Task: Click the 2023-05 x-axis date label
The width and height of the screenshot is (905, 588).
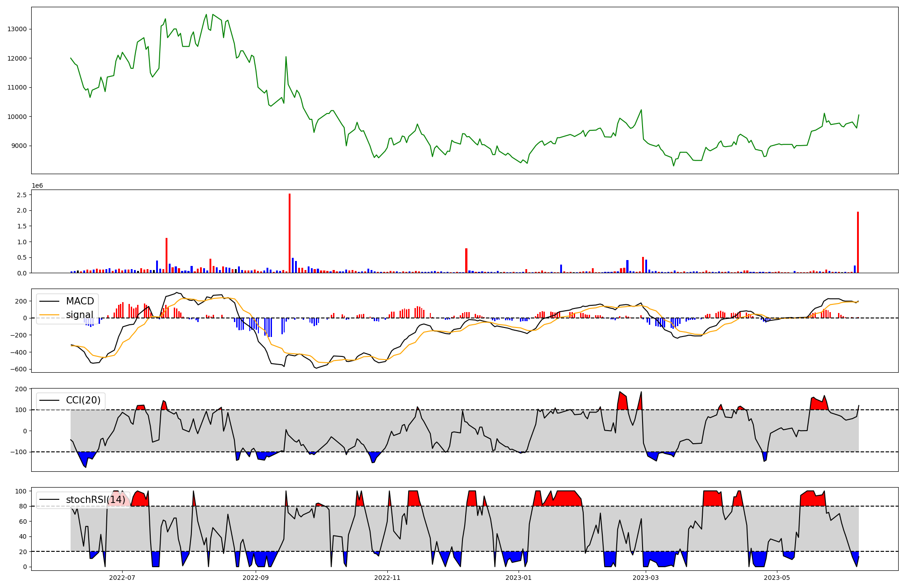Action: (777, 578)
